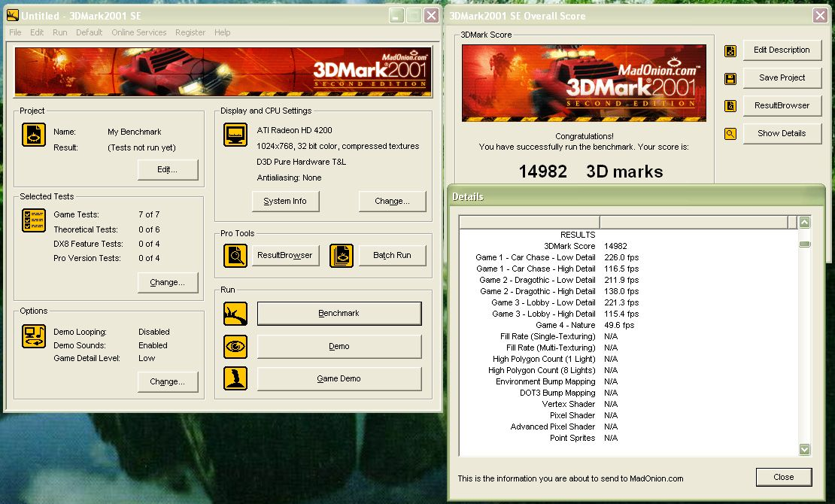835x504 pixels.
Task: Click the '14982 3D marks' score text
Action: [x=591, y=172]
